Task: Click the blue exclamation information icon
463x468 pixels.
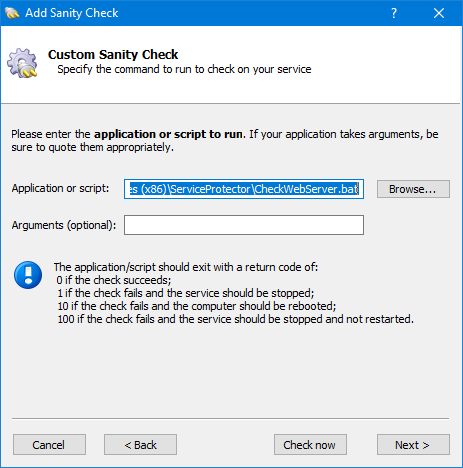Action: (28, 275)
